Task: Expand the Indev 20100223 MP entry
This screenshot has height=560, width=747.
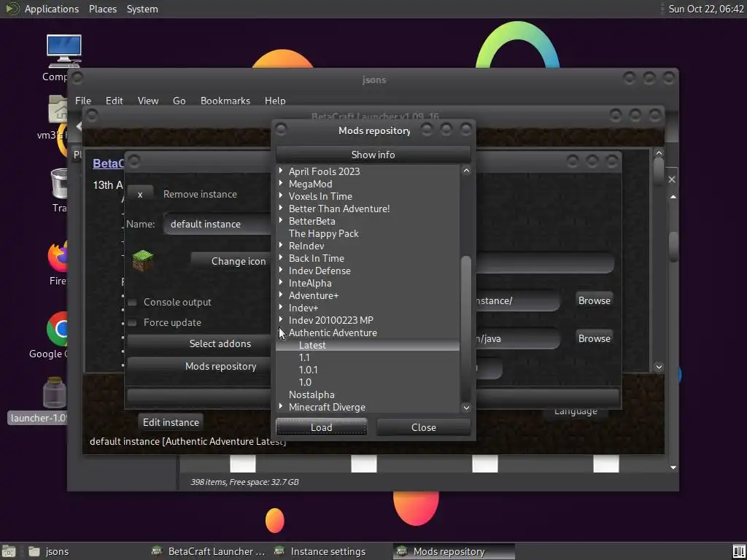Action: click(281, 319)
